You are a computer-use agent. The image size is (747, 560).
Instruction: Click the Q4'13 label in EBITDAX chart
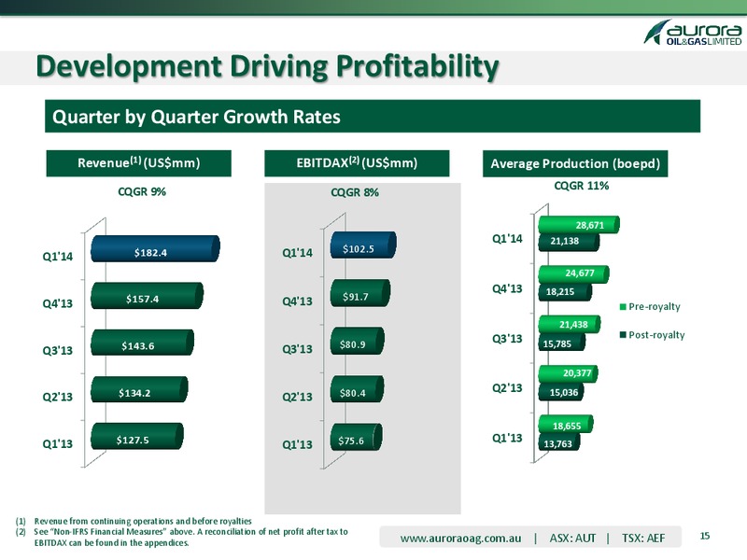point(297,301)
